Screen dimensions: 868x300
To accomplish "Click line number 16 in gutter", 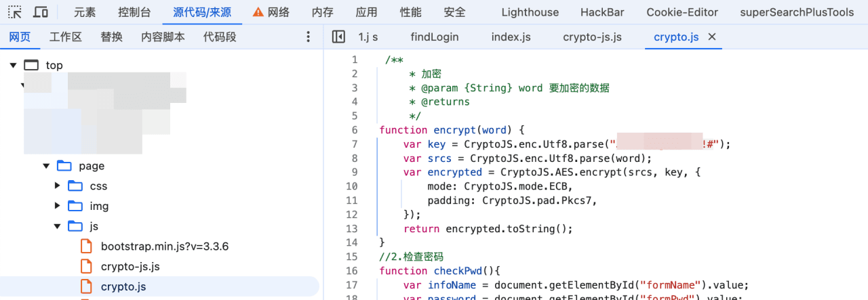I will tap(351, 271).
